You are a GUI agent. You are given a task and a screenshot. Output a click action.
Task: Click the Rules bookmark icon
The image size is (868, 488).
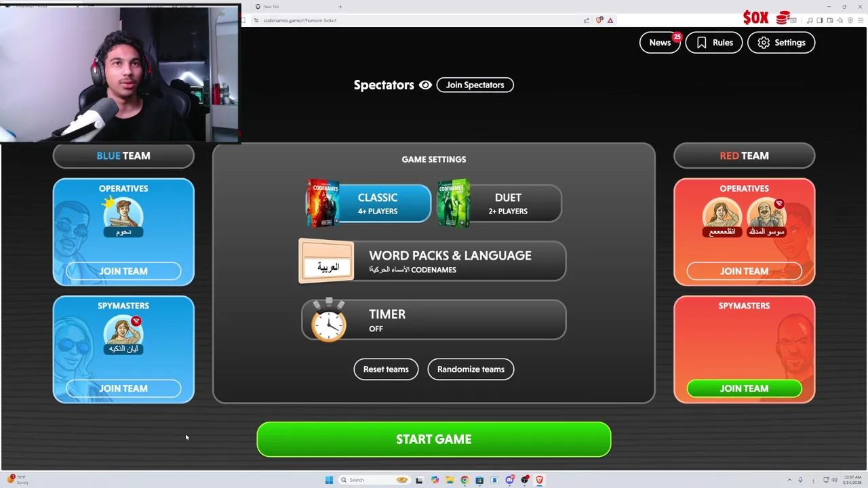pyautogui.click(x=701, y=43)
